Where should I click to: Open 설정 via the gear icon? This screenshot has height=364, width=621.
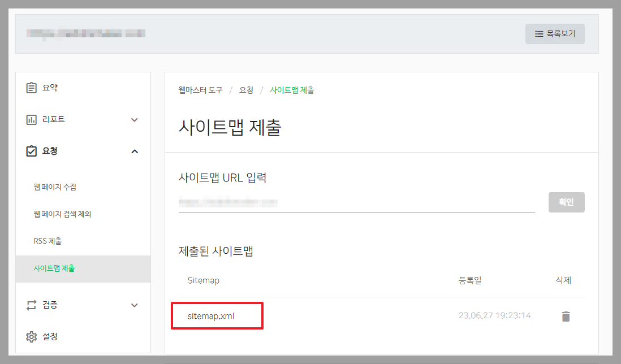tap(32, 336)
